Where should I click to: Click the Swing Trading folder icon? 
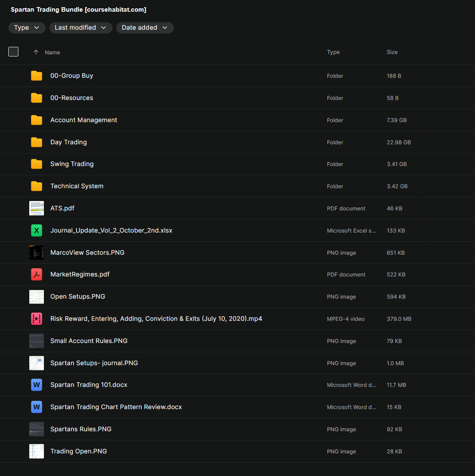point(36,164)
